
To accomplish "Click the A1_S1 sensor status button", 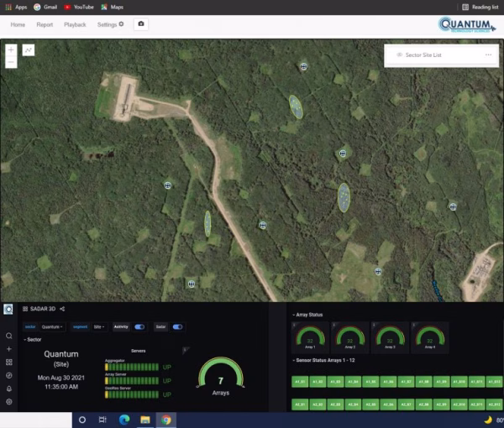I will 302,382.
